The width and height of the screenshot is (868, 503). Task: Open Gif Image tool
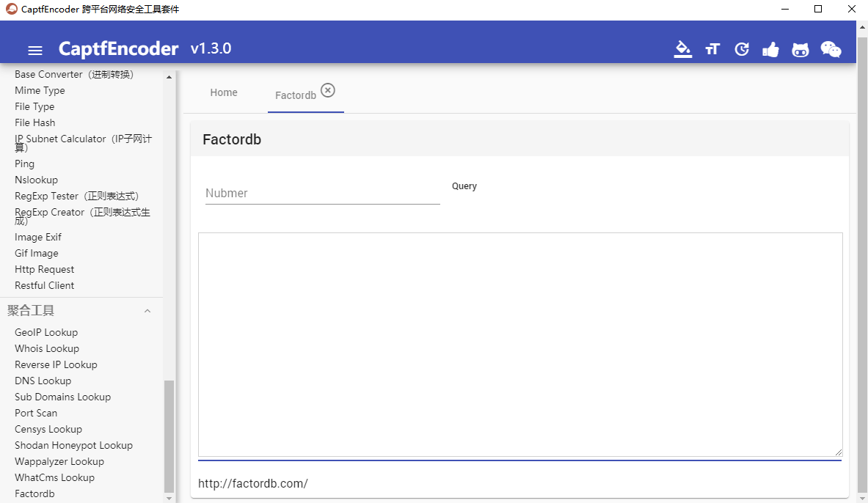tap(36, 253)
